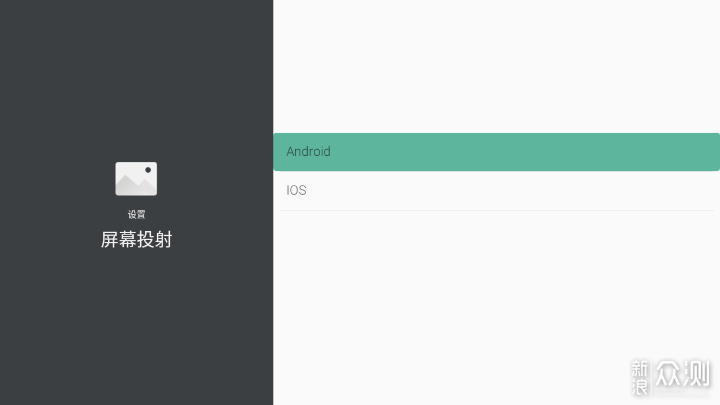
Task: Click the 屏幕投射 heading
Action: tap(136, 240)
